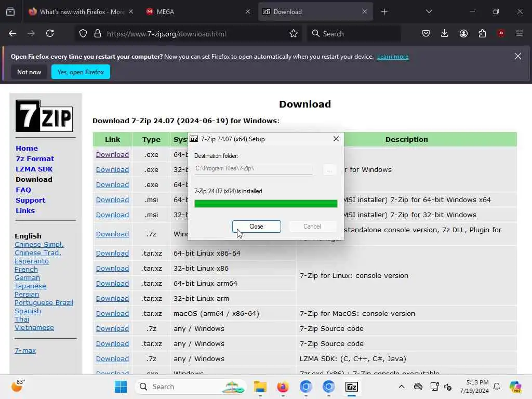Open the Links sidebar link
Screen dimensions: 532x399
click(25, 211)
